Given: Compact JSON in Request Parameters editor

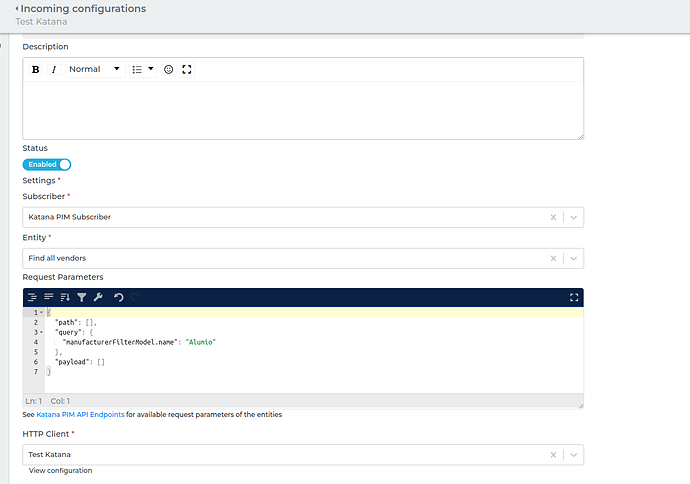Looking at the screenshot, I should tap(48, 297).
